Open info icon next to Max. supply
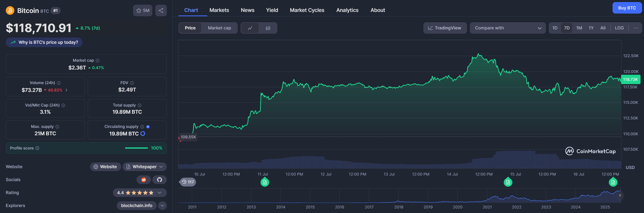Image resolution: width=644 pixels, height=213 pixels. (57, 127)
